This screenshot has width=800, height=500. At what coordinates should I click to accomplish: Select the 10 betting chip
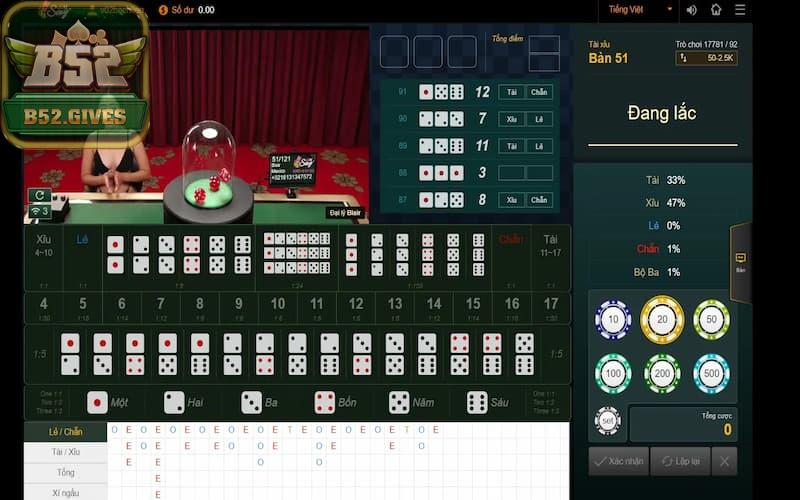pos(612,320)
